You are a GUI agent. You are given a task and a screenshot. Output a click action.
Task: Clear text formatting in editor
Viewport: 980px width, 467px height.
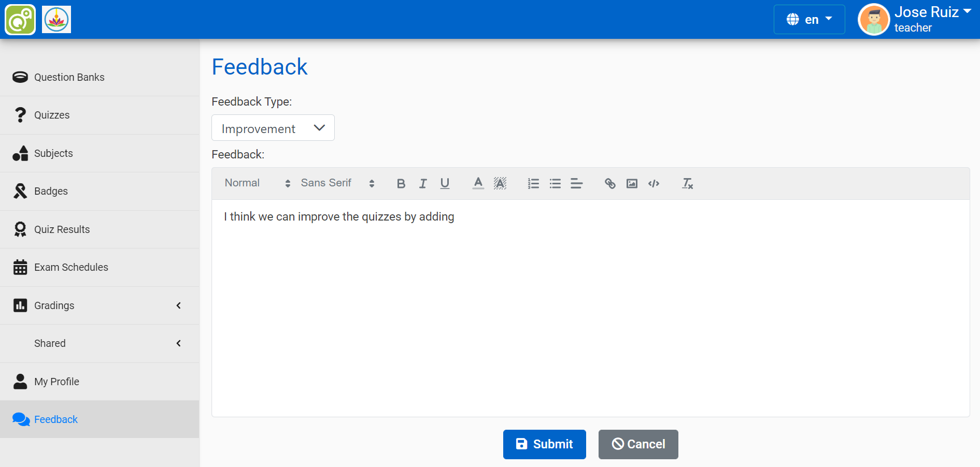point(687,183)
